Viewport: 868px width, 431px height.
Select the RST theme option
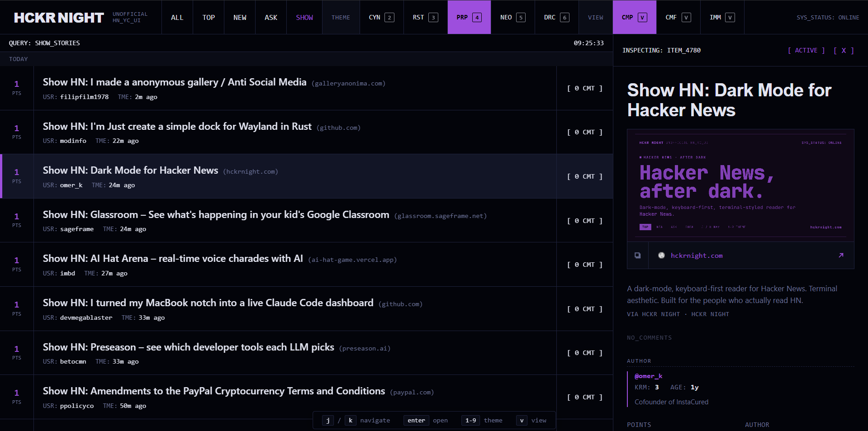pyautogui.click(x=425, y=17)
